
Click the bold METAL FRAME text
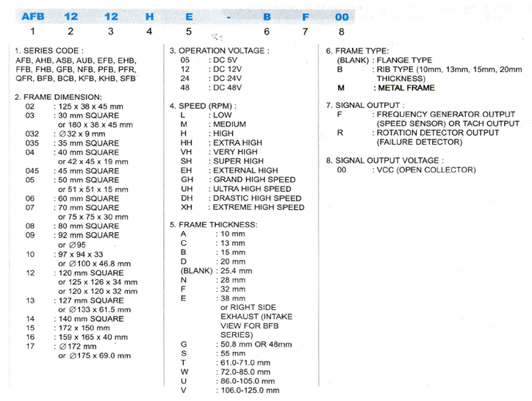[406, 88]
